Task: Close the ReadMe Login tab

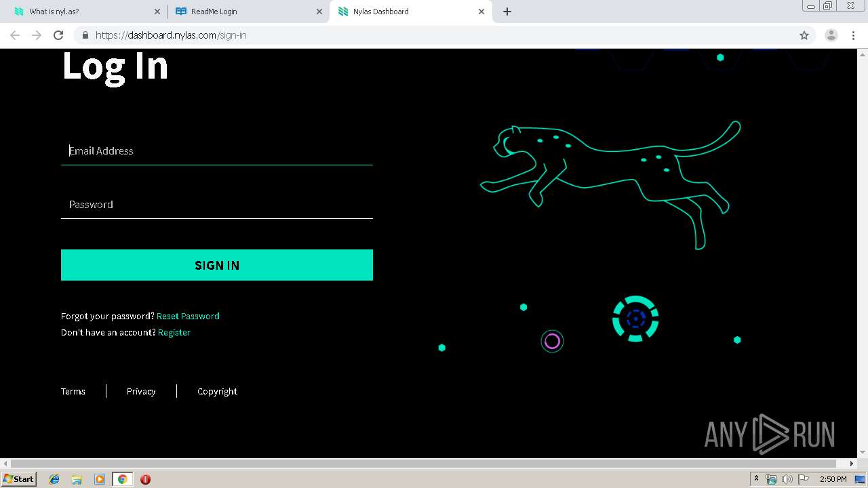Action: (319, 12)
